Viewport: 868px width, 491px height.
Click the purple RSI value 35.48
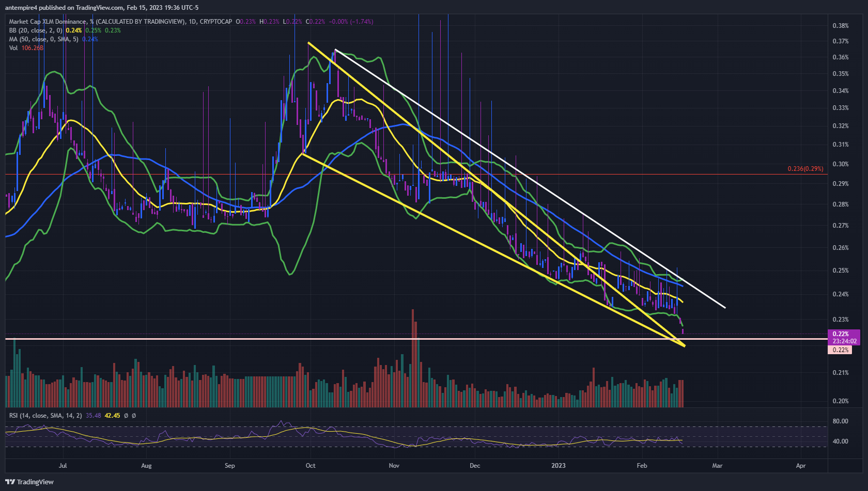[x=94, y=416]
